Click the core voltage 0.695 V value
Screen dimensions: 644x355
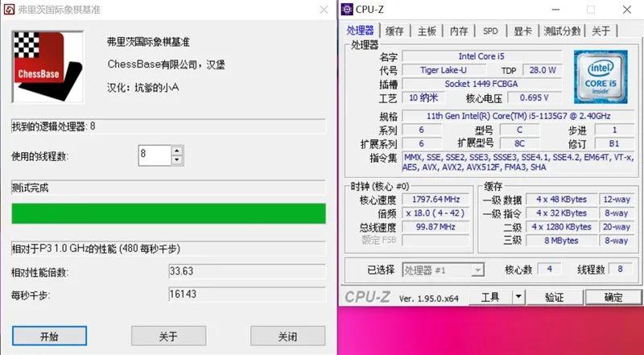click(535, 97)
